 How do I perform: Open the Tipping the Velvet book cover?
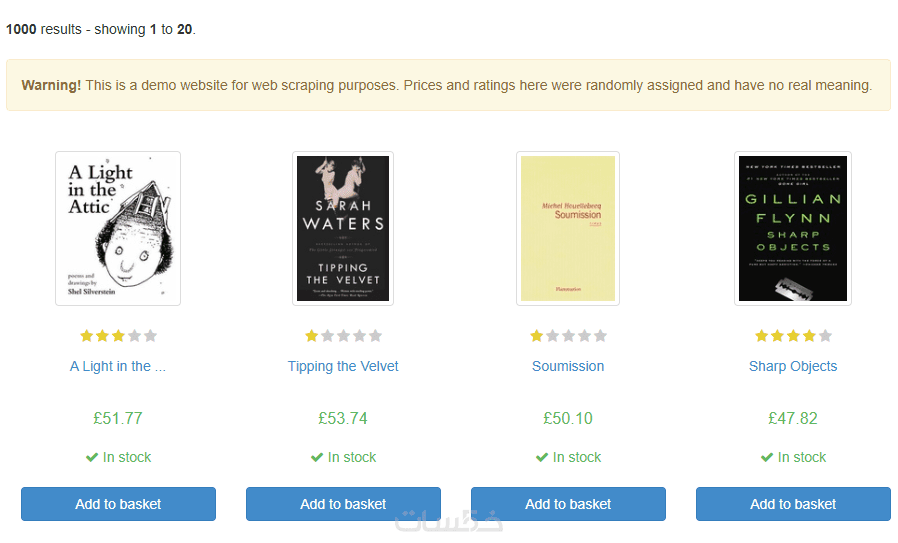(343, 228)
